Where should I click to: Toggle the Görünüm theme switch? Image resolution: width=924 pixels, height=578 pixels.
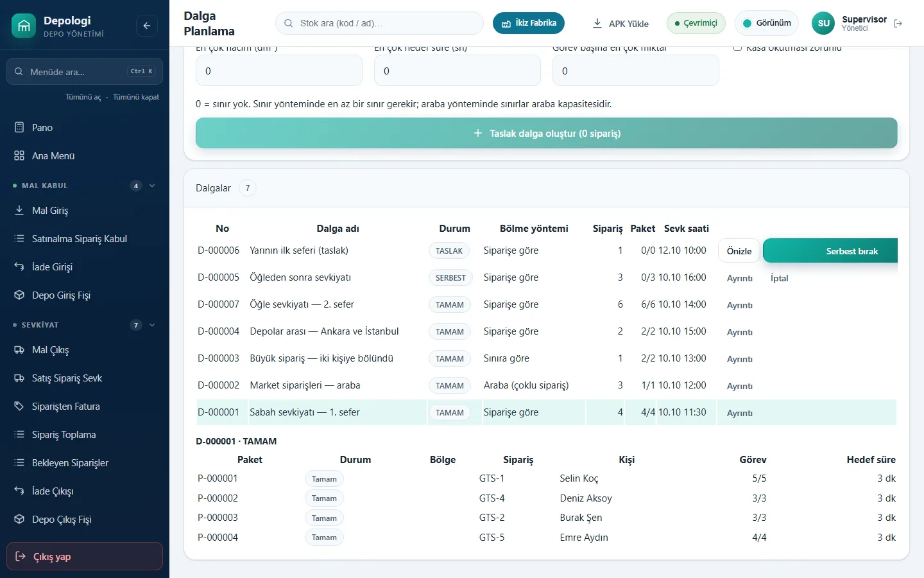tap(767, 23)
